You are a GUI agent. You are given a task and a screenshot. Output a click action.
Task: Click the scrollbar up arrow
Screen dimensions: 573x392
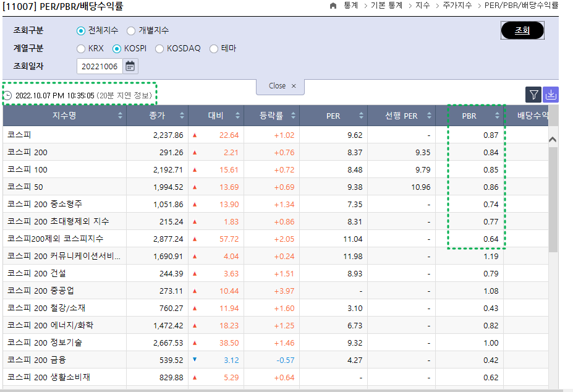(x=553, y=139)
